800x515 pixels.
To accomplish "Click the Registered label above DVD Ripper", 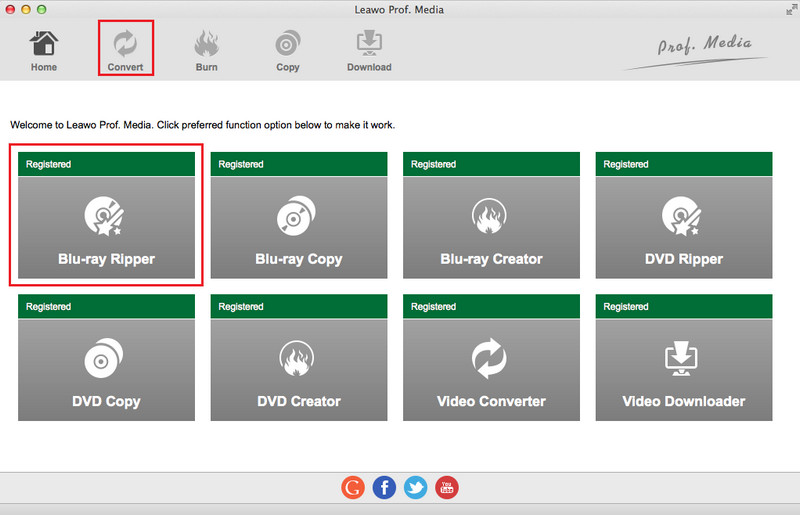I will point(626,164).
